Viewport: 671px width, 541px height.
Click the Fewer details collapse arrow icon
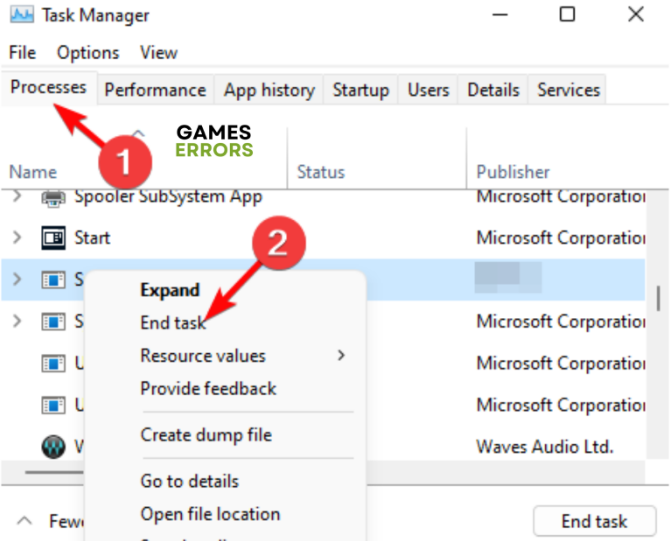point(22,521)
